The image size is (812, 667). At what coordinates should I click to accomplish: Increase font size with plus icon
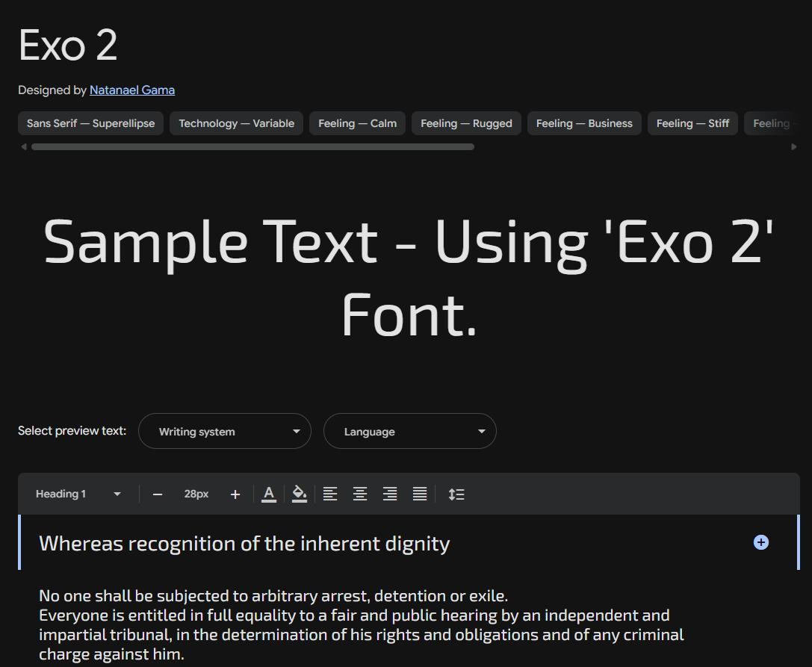[235, 494]
